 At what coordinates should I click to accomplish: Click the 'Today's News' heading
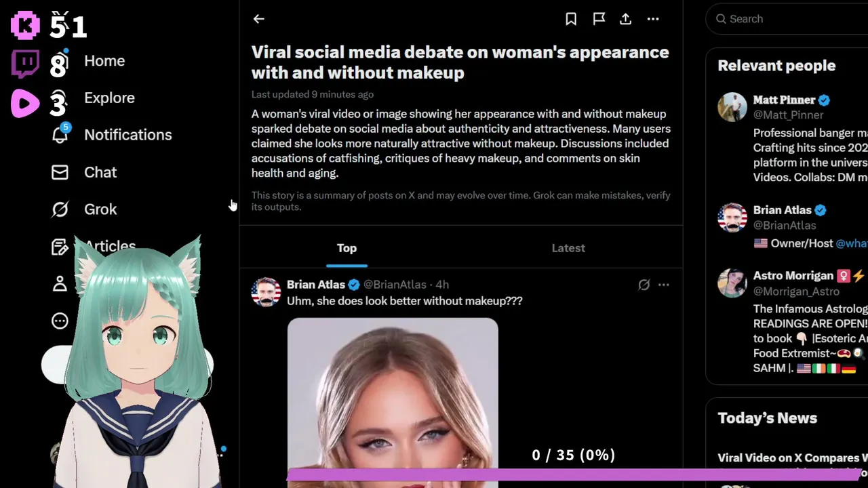coord(768,418)
